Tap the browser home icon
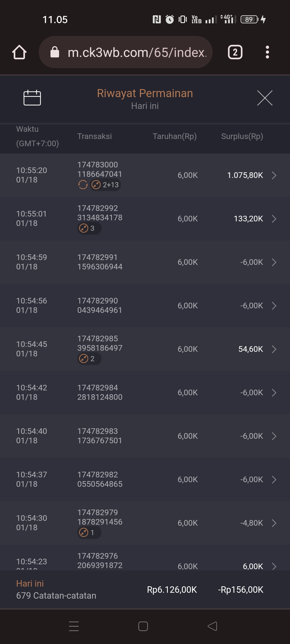Viewport: 290px width, 644px height. pos(19,52)
